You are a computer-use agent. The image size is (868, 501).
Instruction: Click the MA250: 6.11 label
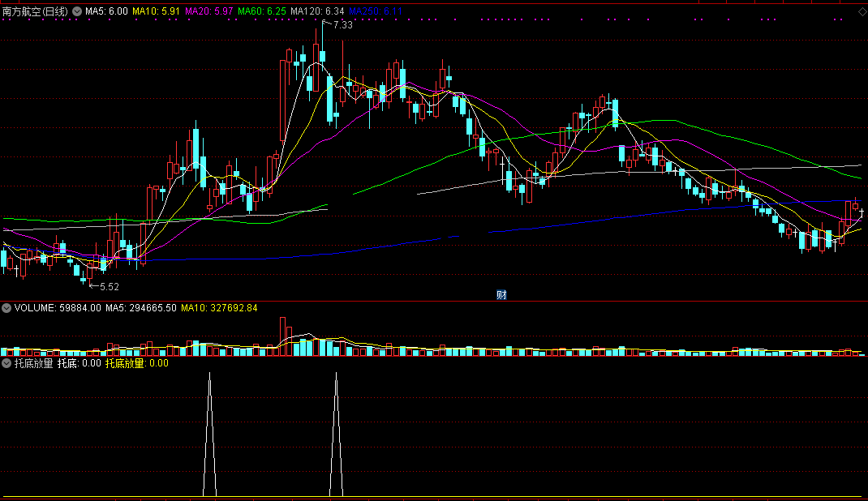click(x=376, y=11)
